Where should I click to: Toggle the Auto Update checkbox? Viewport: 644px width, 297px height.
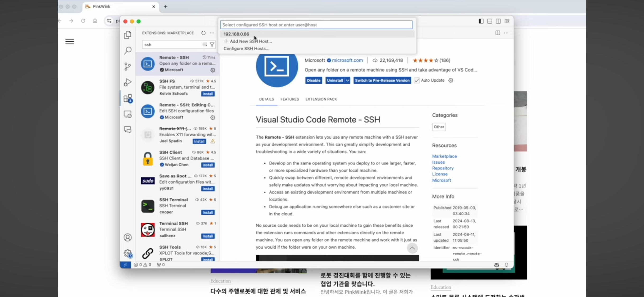pyautogui.click(x=417, y=81)
